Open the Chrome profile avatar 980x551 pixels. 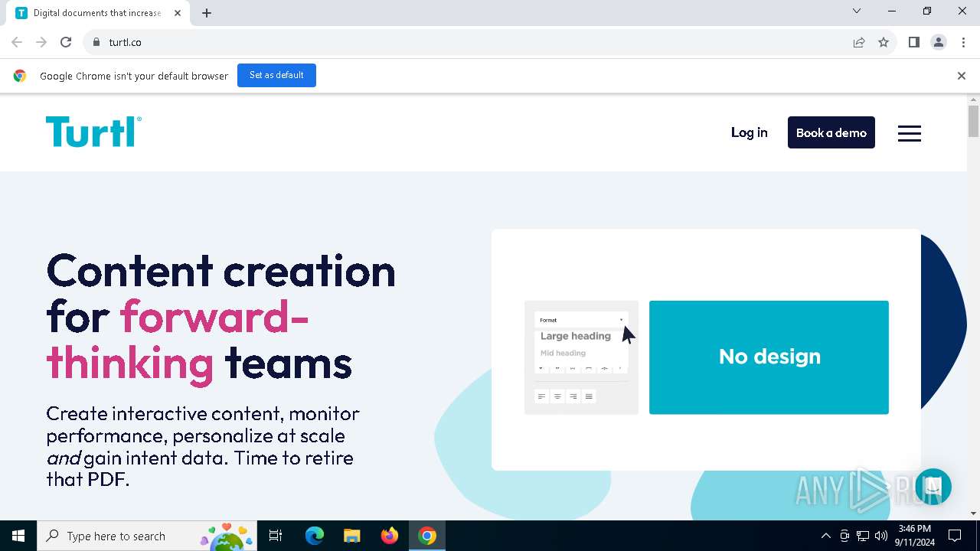point(939,42)
